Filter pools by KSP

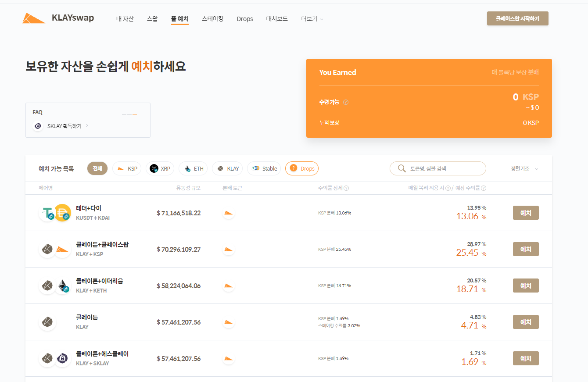tap(127, 168)
